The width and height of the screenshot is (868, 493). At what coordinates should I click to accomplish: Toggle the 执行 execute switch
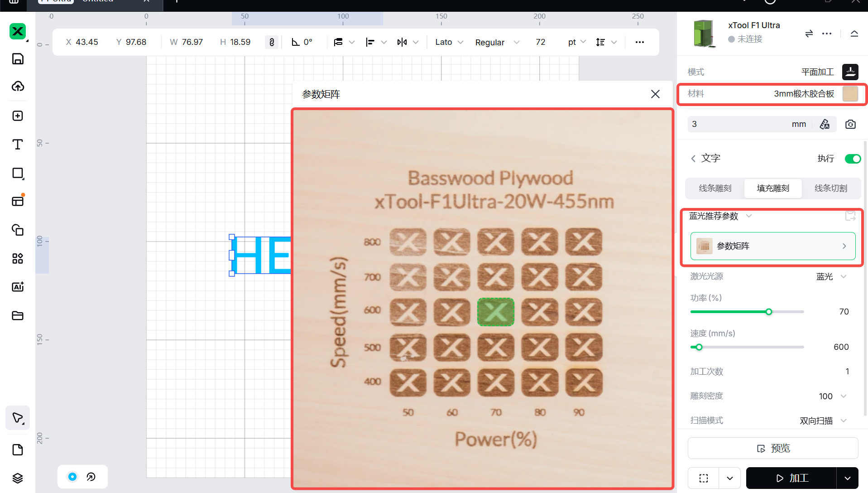(x=852, y=159)
